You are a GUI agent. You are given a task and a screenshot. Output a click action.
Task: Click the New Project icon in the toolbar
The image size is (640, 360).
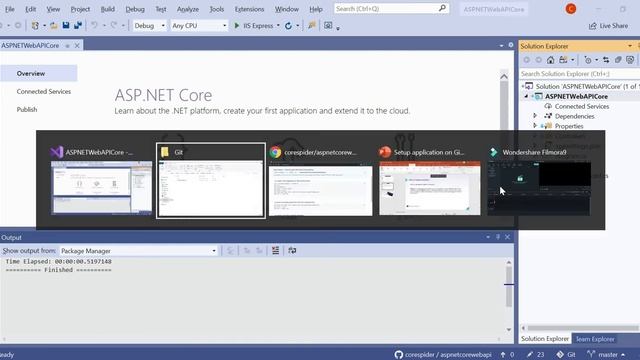[35, 25]
